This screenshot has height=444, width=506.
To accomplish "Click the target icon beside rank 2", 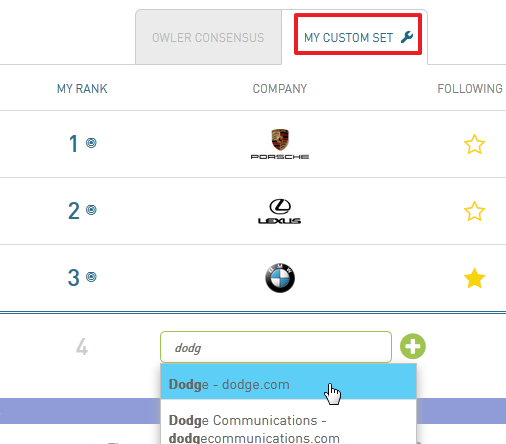I will pyautogui.click(x=91, y=210).
